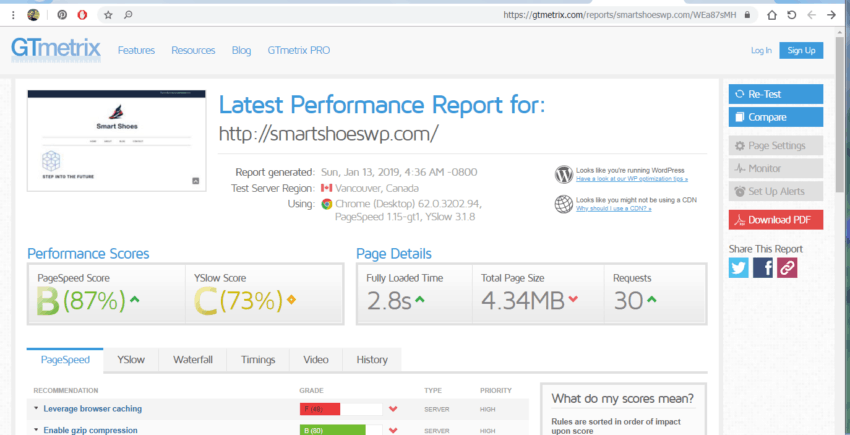Image resolution: width=850 pixels, height=435 pixels.
Task: Go to browser home page icon
Action: 772,15
